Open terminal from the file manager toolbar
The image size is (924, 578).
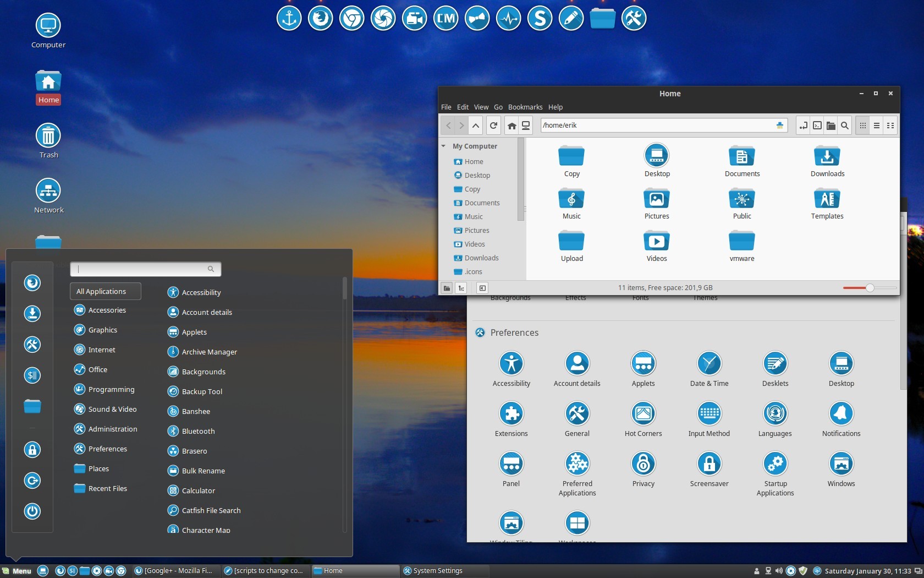pos(817,126)
